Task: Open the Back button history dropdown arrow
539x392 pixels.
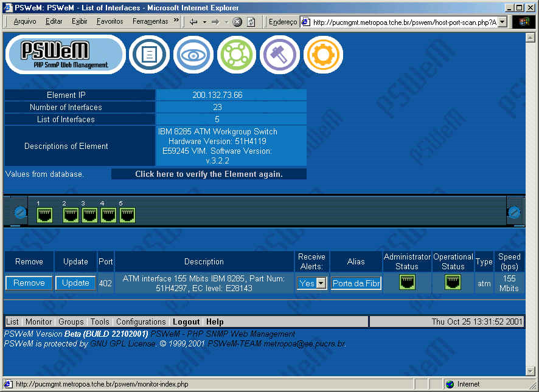Action: [204, 22]
